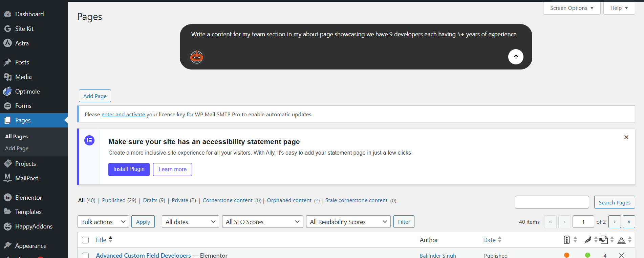Click the Optimole icon
The height and width of the screenshot is (258, 644).
(x=7, y=91)
